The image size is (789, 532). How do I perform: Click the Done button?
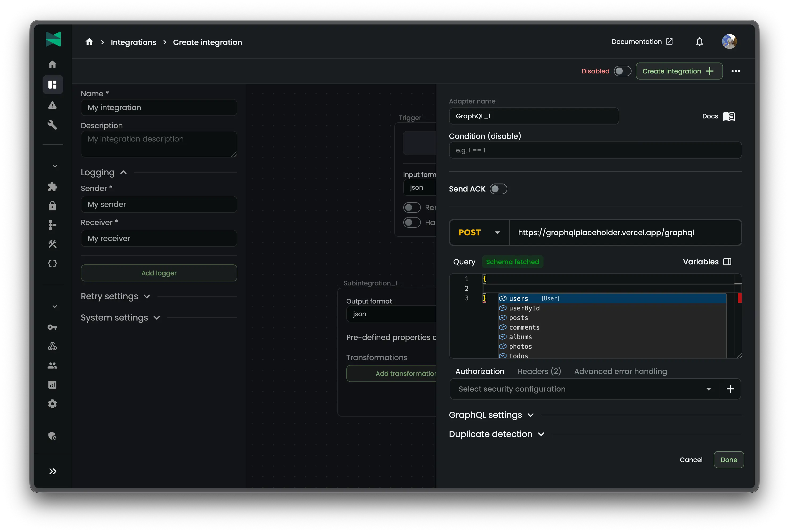tap(729, 460)
